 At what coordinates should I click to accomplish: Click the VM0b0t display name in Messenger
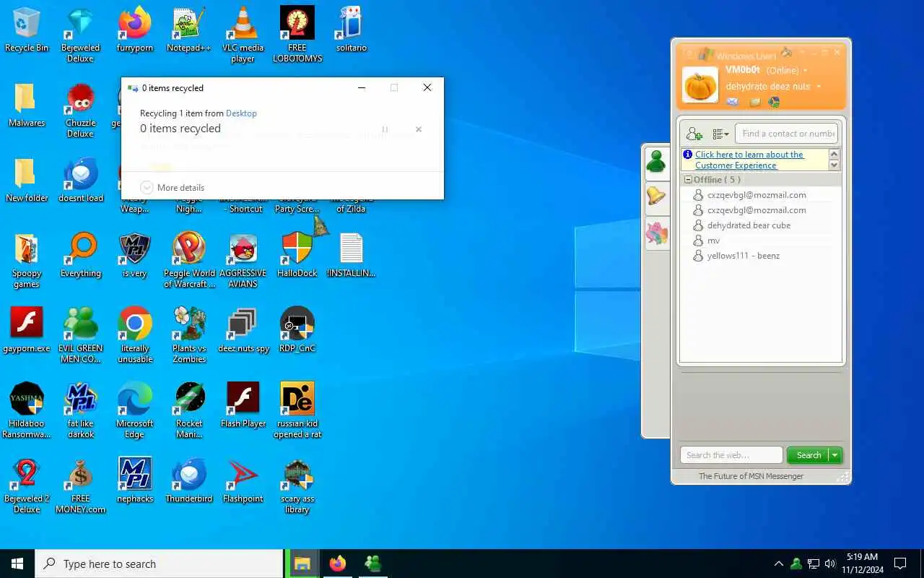[742, 70]
